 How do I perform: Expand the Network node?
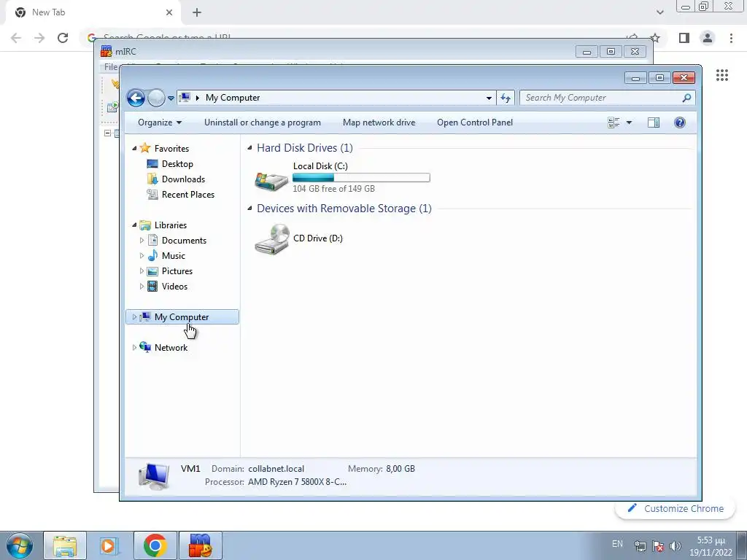(x=134, y=348)
